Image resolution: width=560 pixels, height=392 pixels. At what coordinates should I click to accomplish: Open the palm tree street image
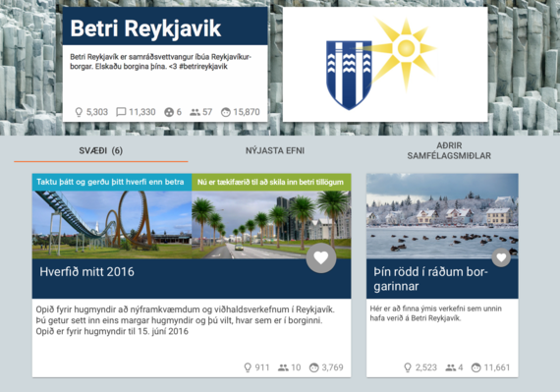(x=271, y=225)
